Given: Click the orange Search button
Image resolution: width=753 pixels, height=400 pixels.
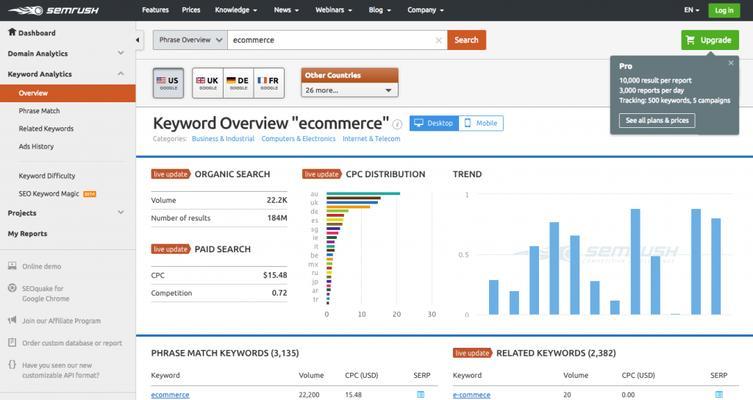Looking at the screenshot, I should click(466, 40).
